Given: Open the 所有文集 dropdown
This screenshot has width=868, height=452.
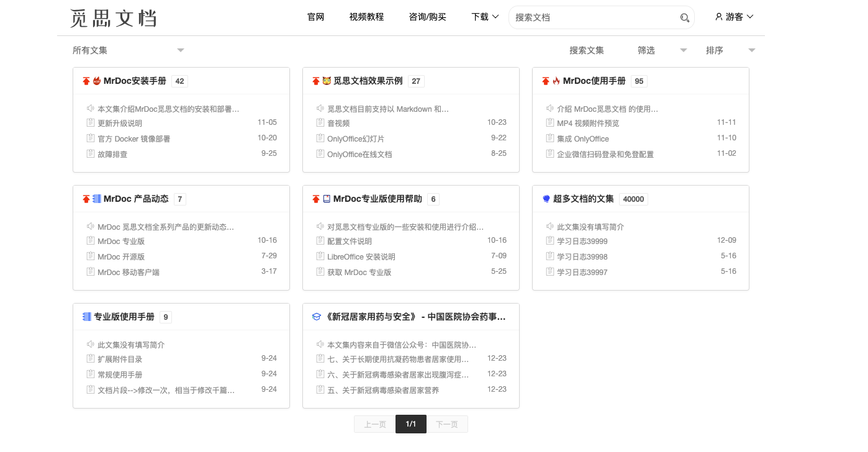Looking at the screenshot, I should tap(129, 50).
